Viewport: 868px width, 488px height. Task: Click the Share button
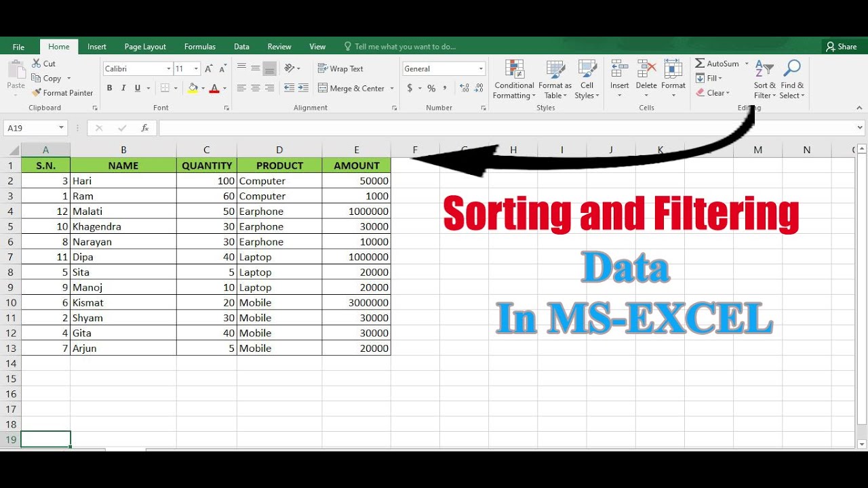click(842, 47)
